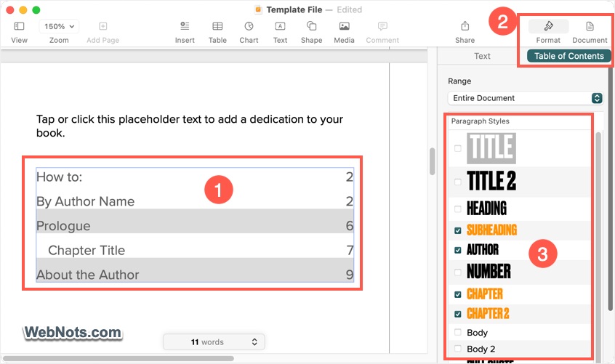Open the View sidebar options icon
Image resolution: width=615 pixels, height=364 pixels.
point(19,26)
